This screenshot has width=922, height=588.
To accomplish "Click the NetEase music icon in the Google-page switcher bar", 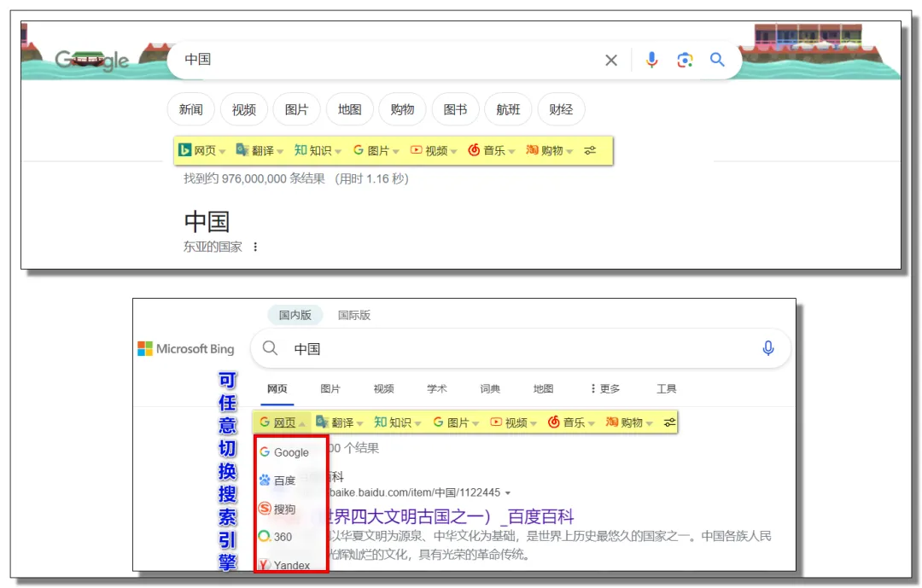I will point(474,150).
